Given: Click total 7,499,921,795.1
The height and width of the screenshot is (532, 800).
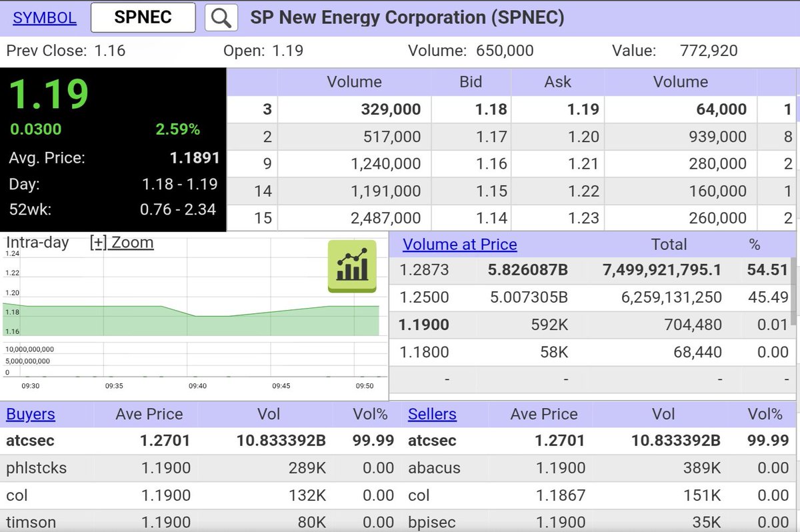Looking at the screenshot, I should click(x=662, y=271).
